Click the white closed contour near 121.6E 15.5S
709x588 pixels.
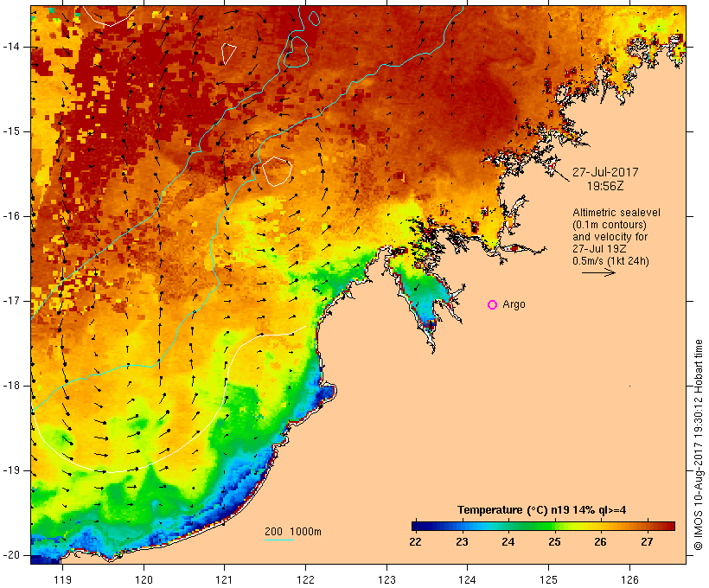tap(277, 171)
